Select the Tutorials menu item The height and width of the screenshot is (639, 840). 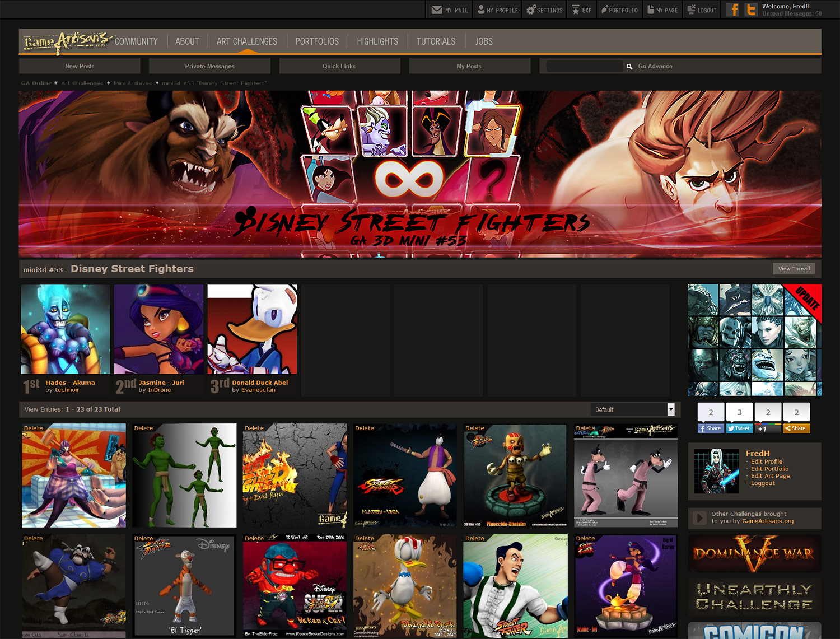[x=436, y=41]
